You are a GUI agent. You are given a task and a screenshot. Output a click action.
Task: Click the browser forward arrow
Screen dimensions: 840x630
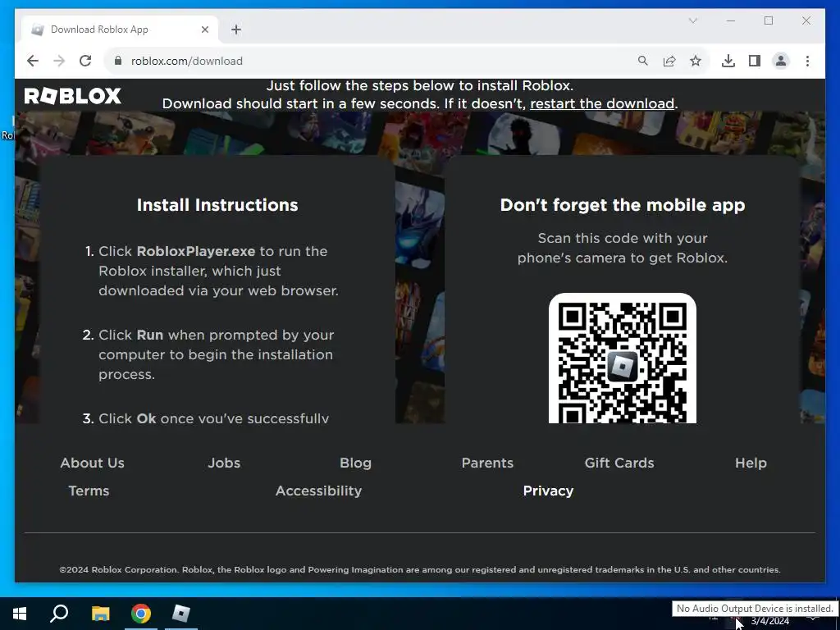click(59, 61)
